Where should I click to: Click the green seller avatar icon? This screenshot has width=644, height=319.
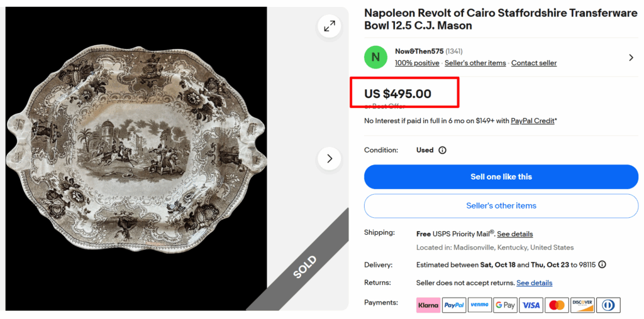click(x=375, y=57)
